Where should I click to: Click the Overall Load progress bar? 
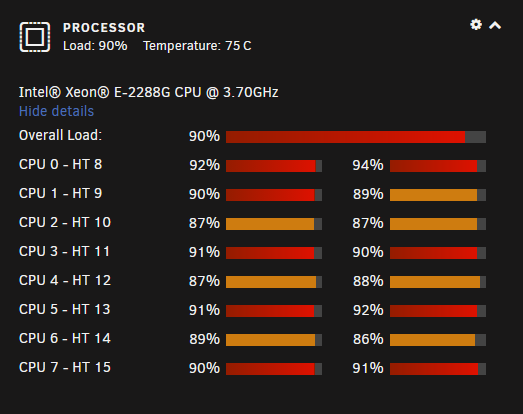click(x=356, y=137)
